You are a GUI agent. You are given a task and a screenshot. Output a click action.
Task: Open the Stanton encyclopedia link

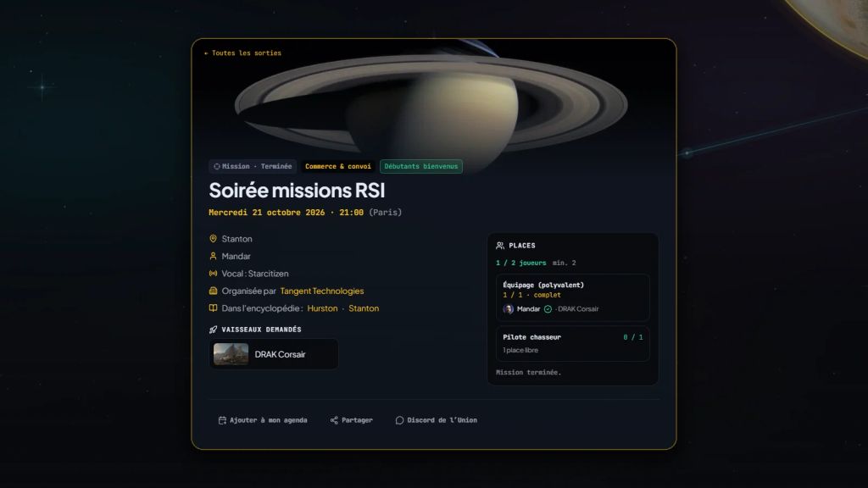pos(364,308)
